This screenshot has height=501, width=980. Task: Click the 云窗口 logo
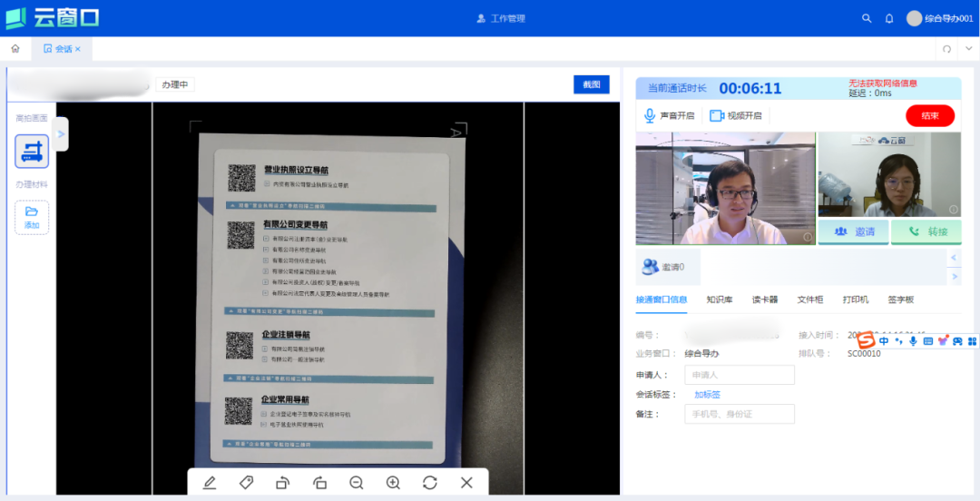[53, 18]
